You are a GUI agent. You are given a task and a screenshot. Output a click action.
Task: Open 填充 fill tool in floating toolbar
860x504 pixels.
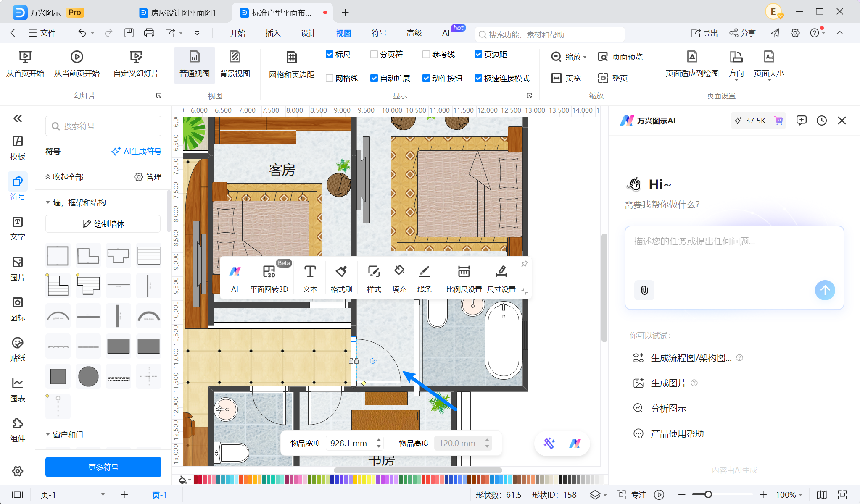click(399, 278)
